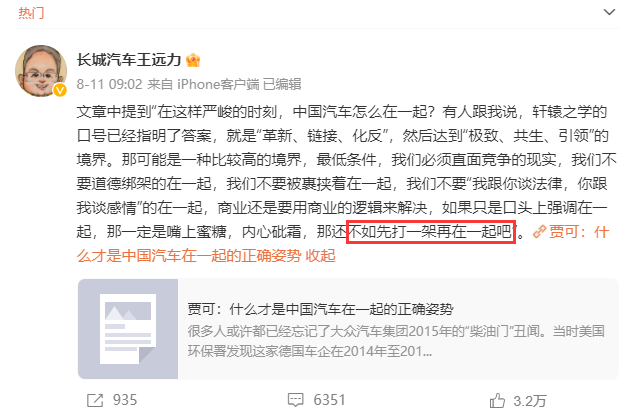Click the 3.2万 like count
This screenshot has width=631, height=418.
[530, 401]
